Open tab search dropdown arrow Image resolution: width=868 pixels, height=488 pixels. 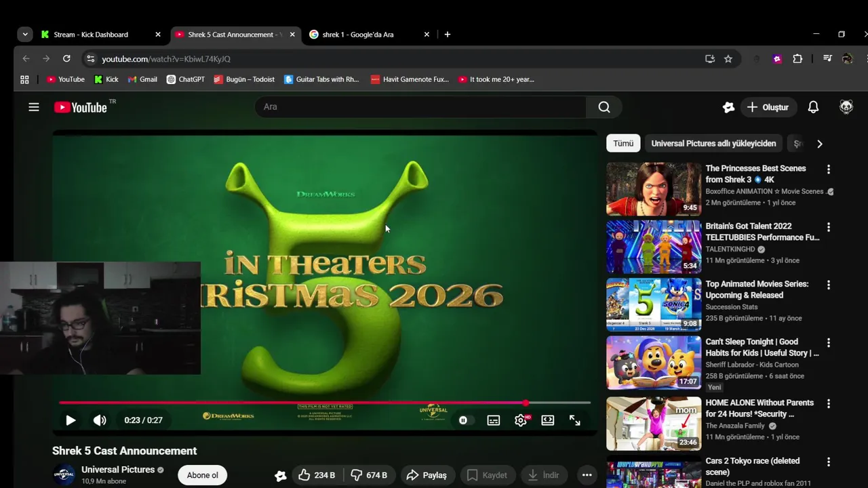coord(25,35)
